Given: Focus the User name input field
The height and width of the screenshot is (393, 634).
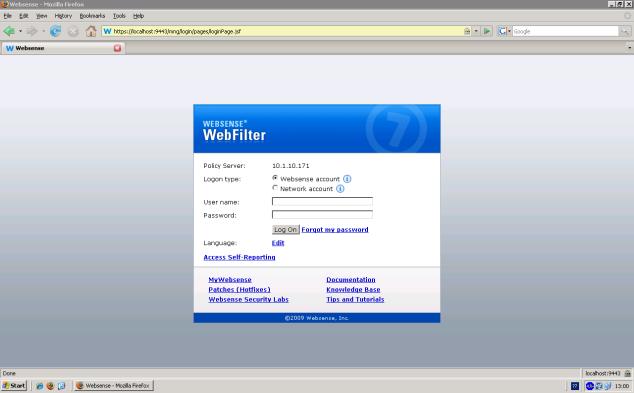Looking at the screenshot, I should 322,201.
